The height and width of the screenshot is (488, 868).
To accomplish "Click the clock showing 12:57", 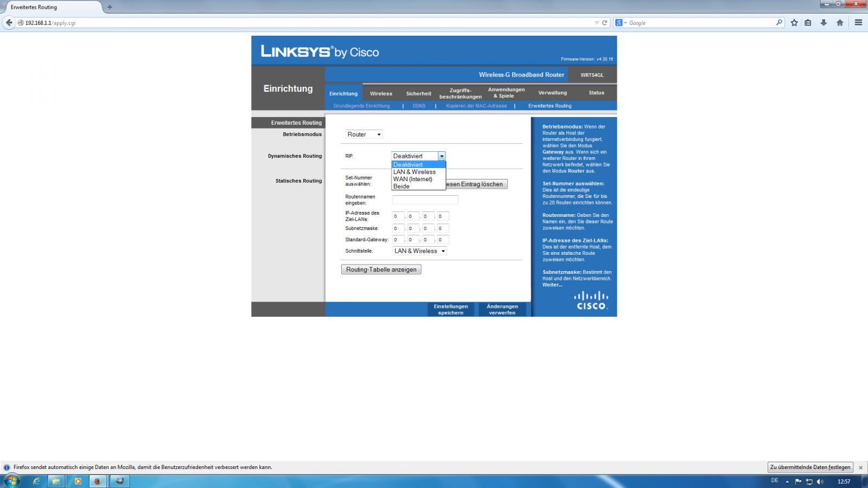I will pos(844,481).
